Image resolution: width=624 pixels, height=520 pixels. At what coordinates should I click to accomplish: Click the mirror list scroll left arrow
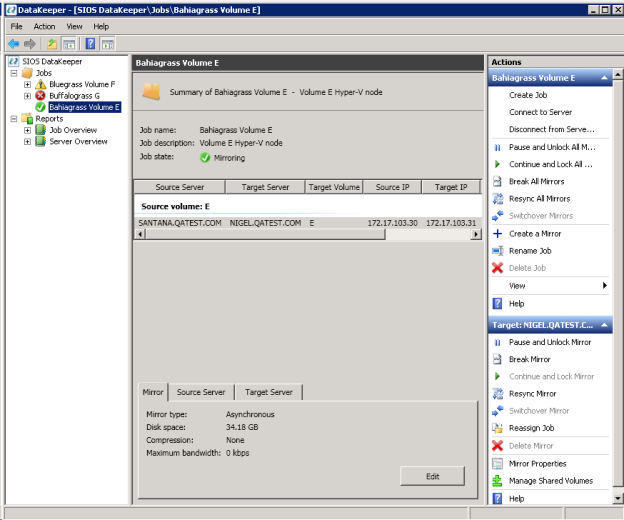point(140,234)
